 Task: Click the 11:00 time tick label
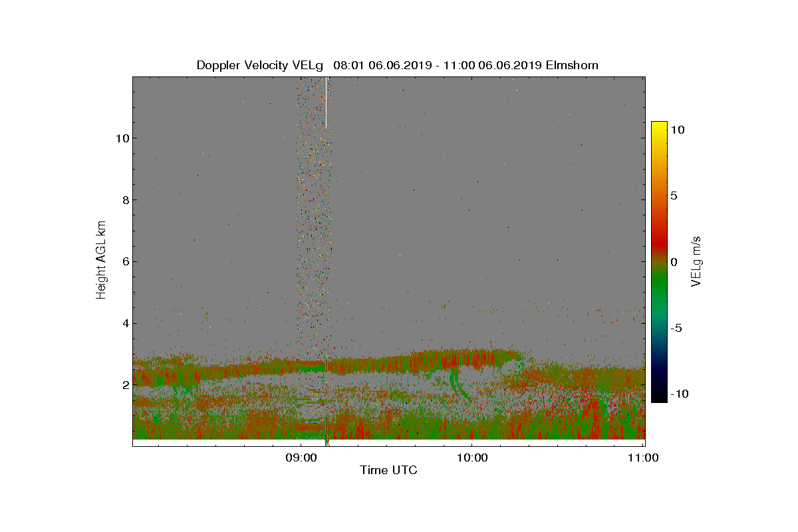[x=643, y=458]
